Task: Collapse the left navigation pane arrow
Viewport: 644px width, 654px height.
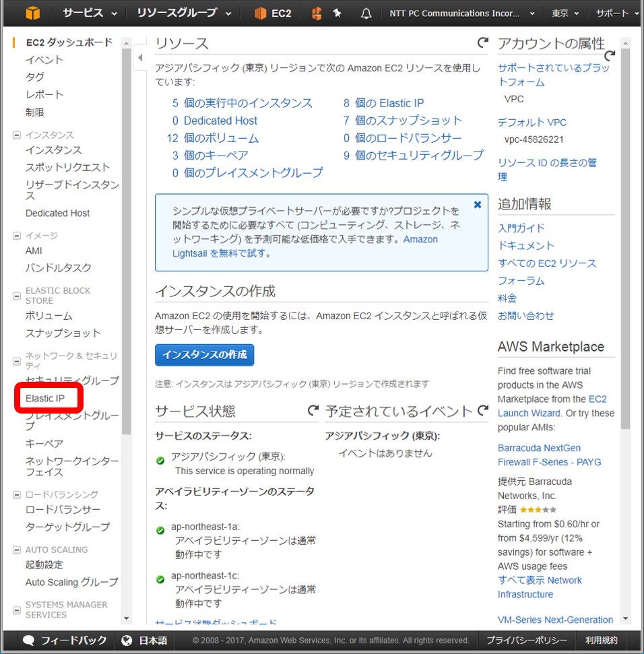Action: coord(140,57)
